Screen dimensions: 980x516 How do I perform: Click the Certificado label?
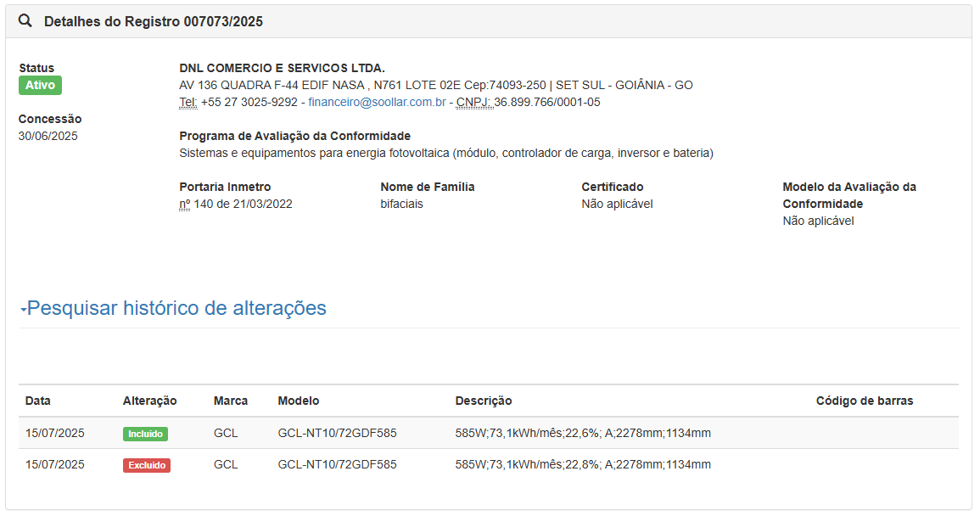point(613,187)
